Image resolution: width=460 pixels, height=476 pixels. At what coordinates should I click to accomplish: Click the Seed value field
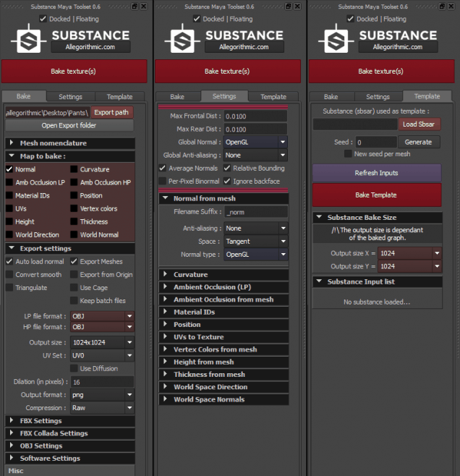coord(376,142)
